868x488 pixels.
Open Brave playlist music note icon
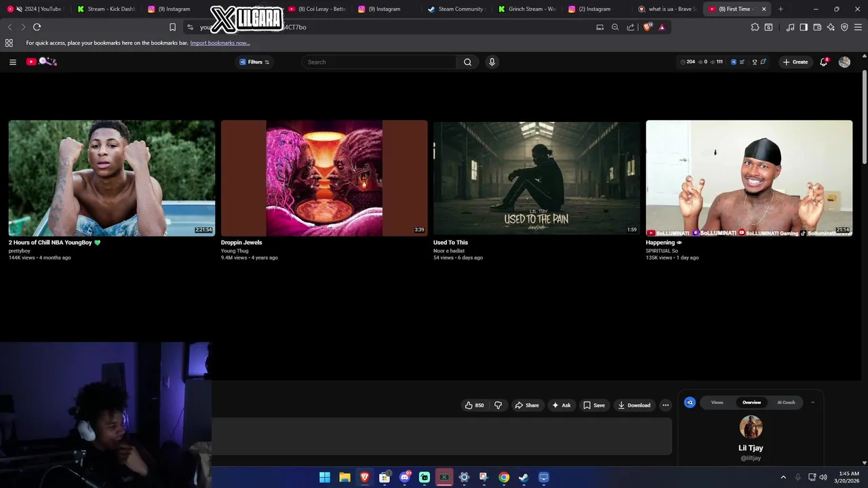pyautogui.click(x=790, y=27)
